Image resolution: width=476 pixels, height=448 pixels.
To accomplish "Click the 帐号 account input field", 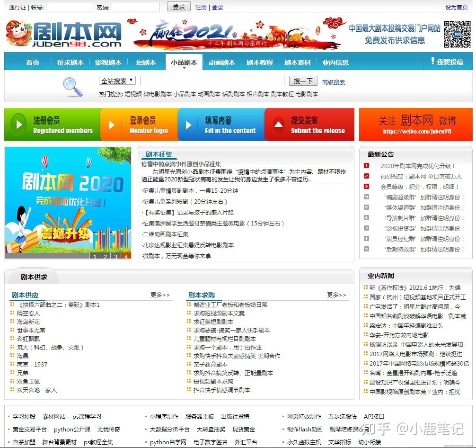I will point(70,6).
